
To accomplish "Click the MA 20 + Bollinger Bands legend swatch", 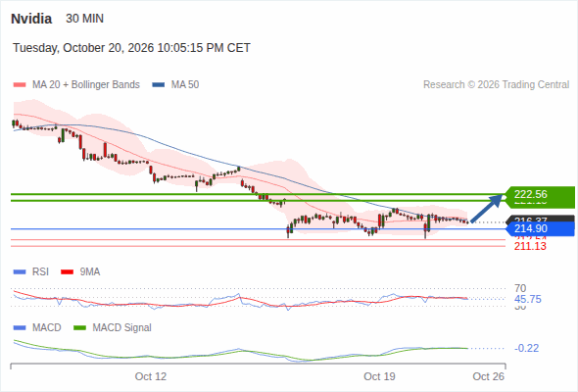I will point(20,85).
